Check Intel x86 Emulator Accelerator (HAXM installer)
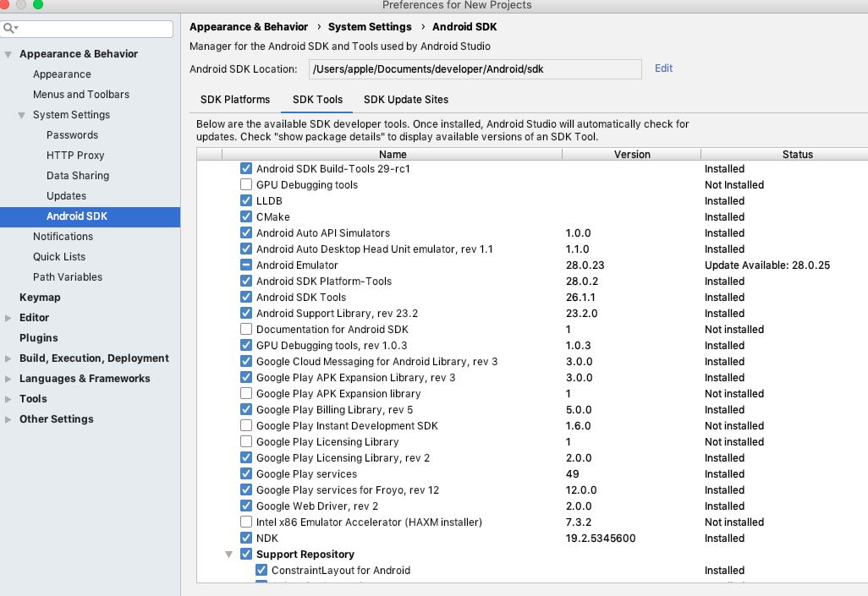Viewport: 868px width, 596px height. click(246, 522)
